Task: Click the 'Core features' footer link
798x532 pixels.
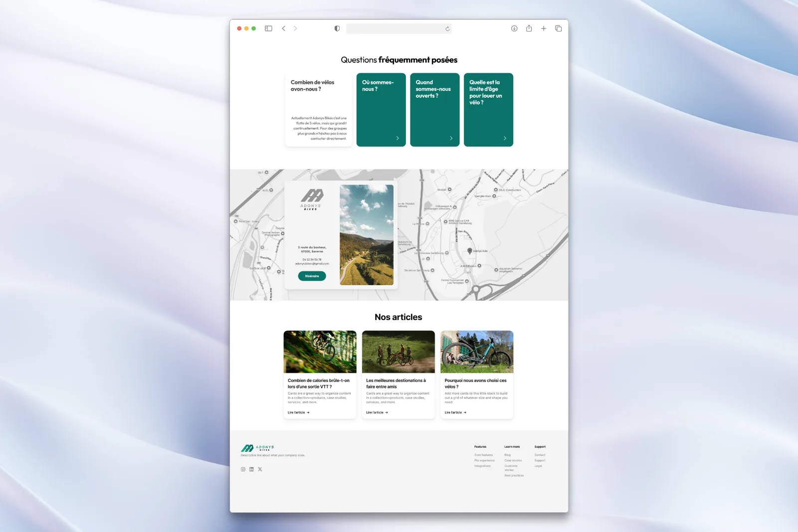Action: (x=483, y=455)
